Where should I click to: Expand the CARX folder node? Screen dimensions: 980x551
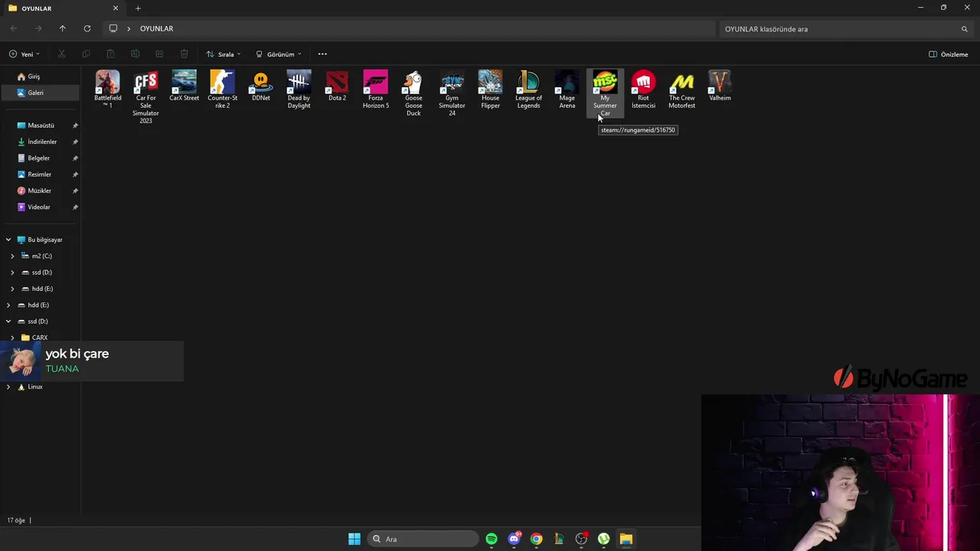point(12,337)
